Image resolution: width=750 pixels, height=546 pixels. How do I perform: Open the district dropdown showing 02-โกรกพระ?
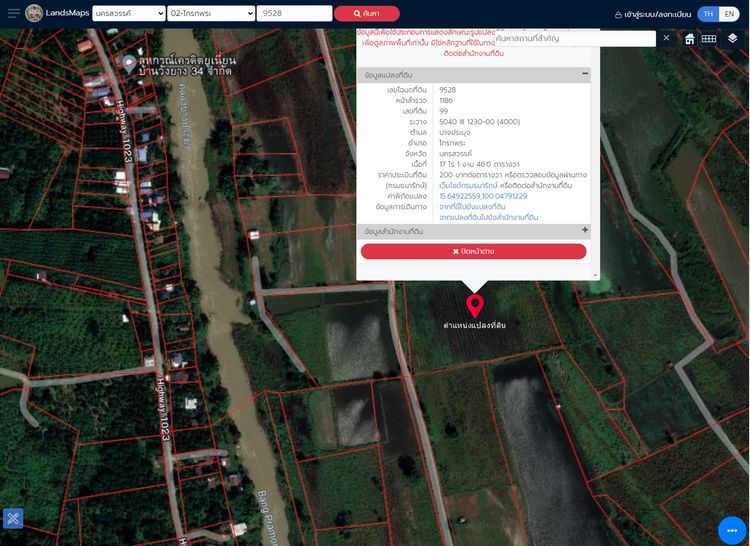point(212,14)
